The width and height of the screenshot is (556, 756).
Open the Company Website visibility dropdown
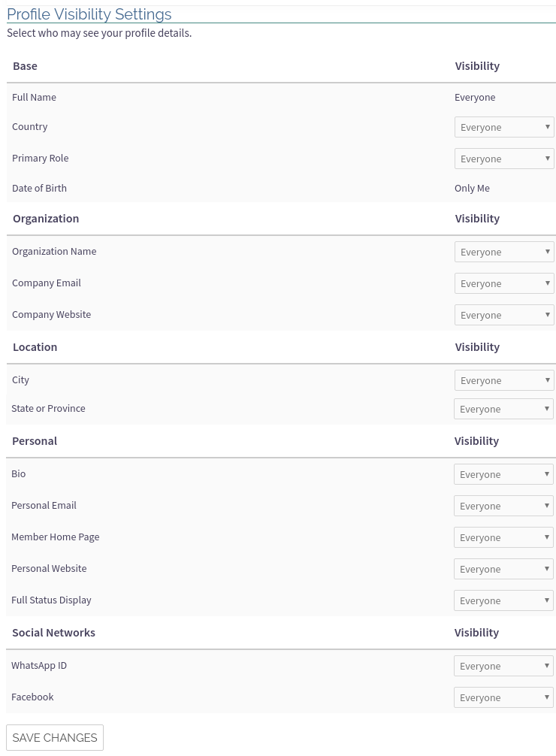coord(504,314)
